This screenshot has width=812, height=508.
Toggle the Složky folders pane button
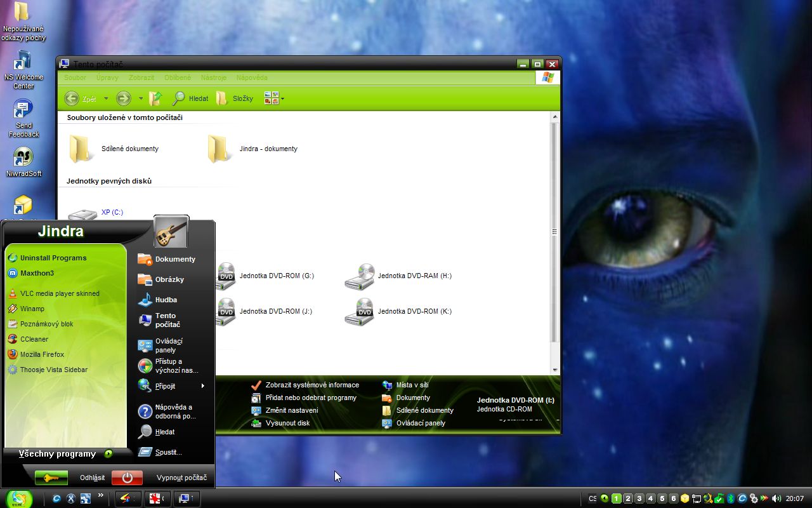point(235,98)
